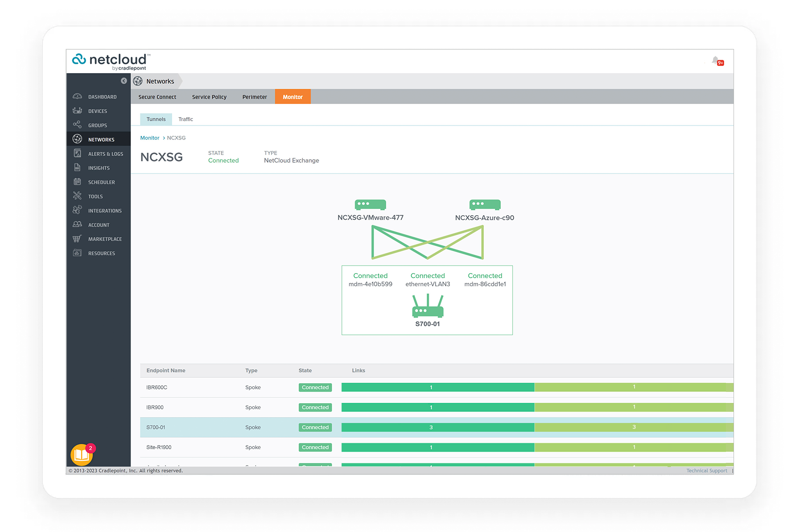This screenshot has width=804, height=532.
Task: Click Connected badge for IBR600C
Action: [x=315, y=387]
